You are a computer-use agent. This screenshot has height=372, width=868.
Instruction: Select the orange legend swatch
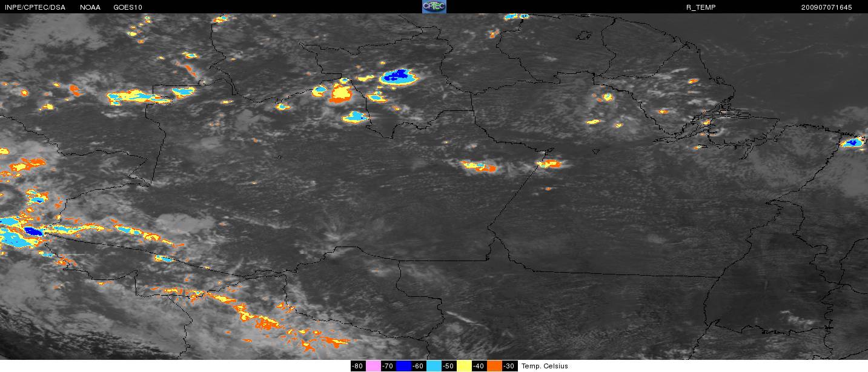[x=494, y=366]
